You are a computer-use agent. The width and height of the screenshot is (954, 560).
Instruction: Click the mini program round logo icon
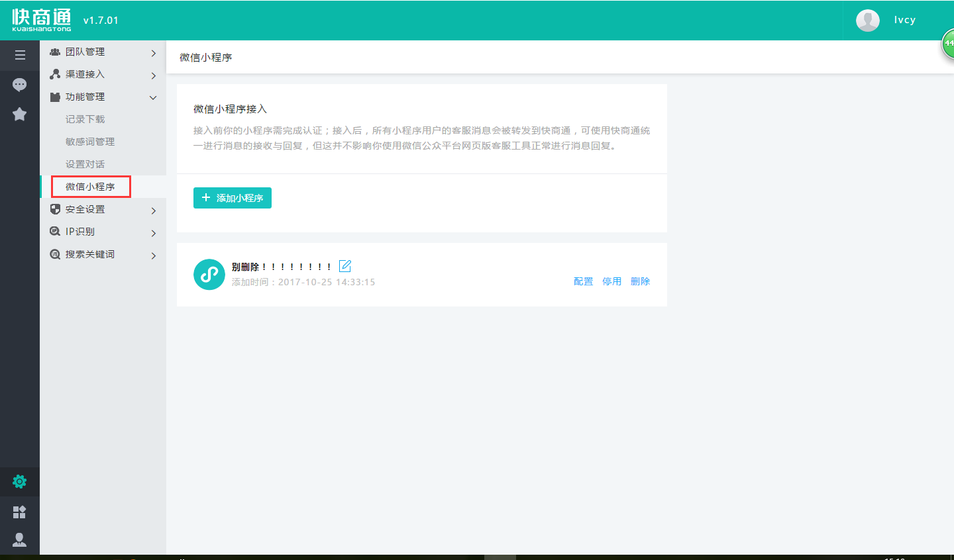tap(209, 274)
